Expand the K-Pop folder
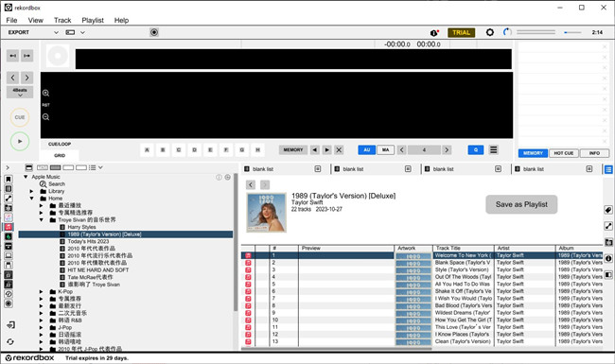 coord(42,291)
